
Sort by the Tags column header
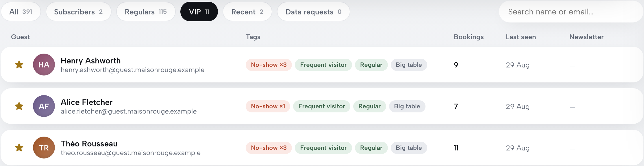coord(253,37)
